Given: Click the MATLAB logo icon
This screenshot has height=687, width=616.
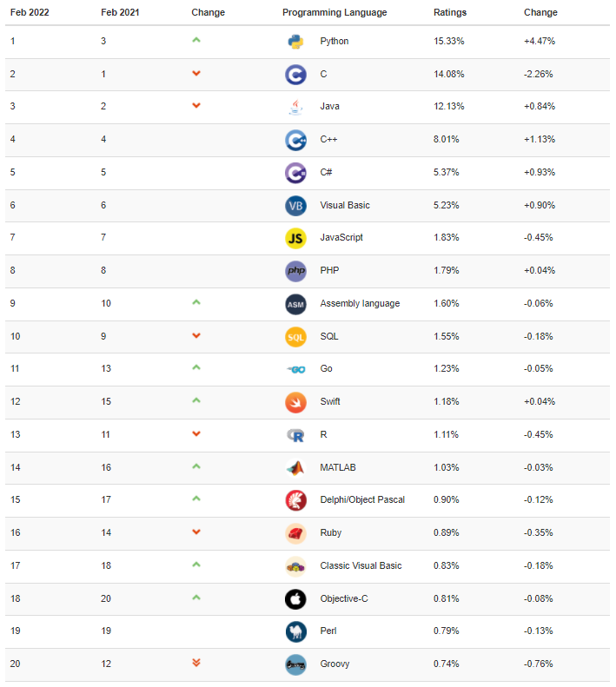Looking at the screenshot, I should pos(295,467).
